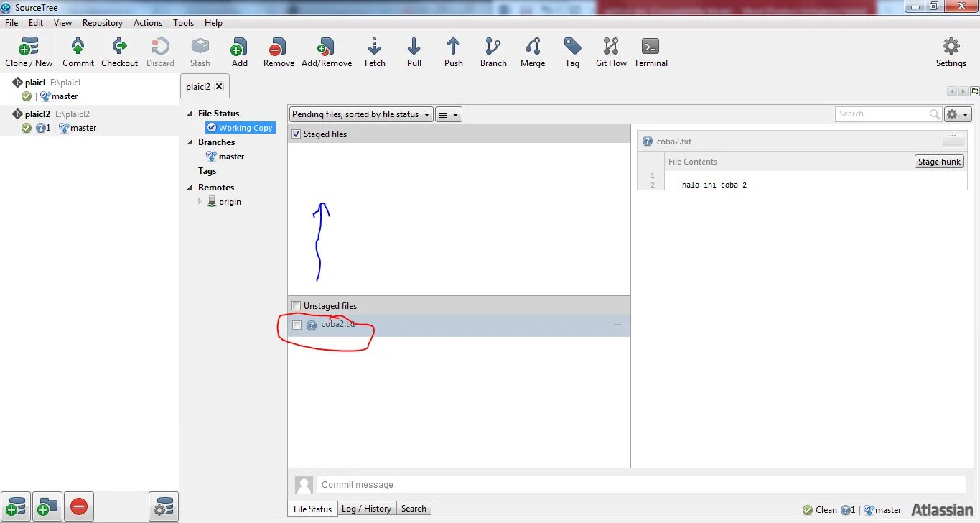Open the File menu
The image size is (980, 523).
pyautogui.click(x=11, y=23)
